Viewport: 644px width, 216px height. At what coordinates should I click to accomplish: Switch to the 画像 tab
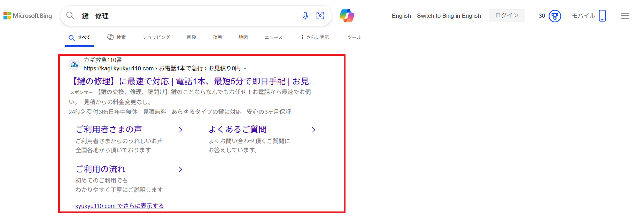tap(191, 37)
